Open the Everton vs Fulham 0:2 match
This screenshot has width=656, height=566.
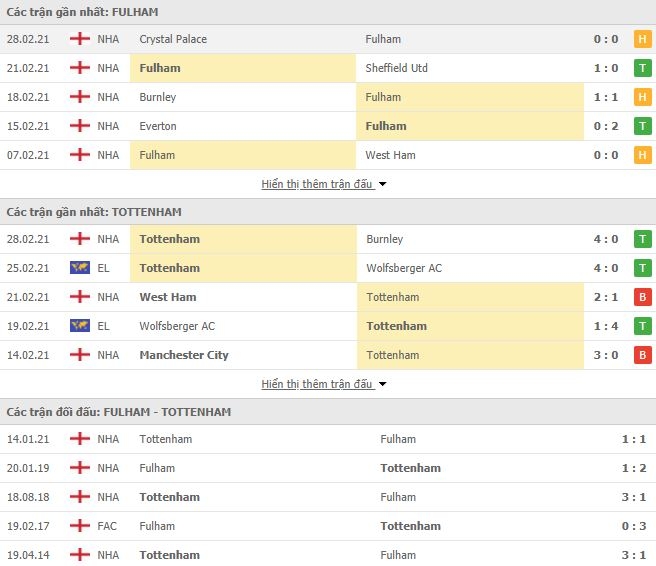(x=328, y=126)
